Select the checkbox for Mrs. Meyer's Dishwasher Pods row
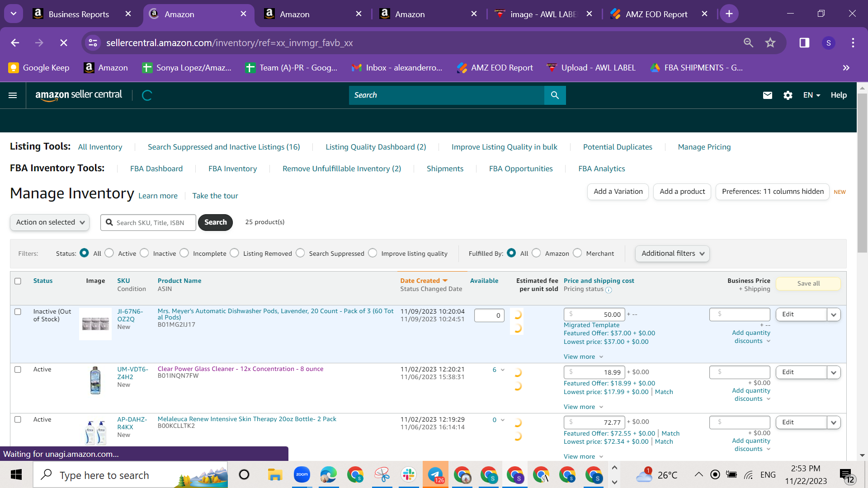Screen dimensions: 868x488 pyautogui.click(x=18, y=312)
